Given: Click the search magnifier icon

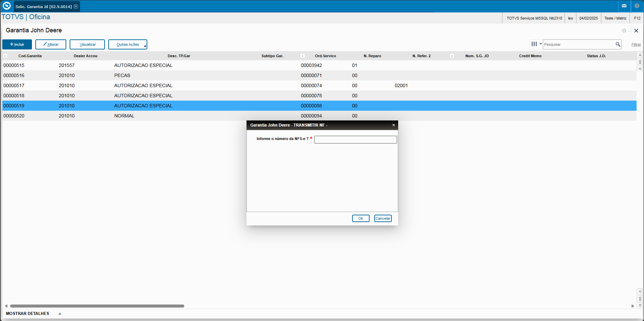Looking at the screenshot, I should coord(618,44).
